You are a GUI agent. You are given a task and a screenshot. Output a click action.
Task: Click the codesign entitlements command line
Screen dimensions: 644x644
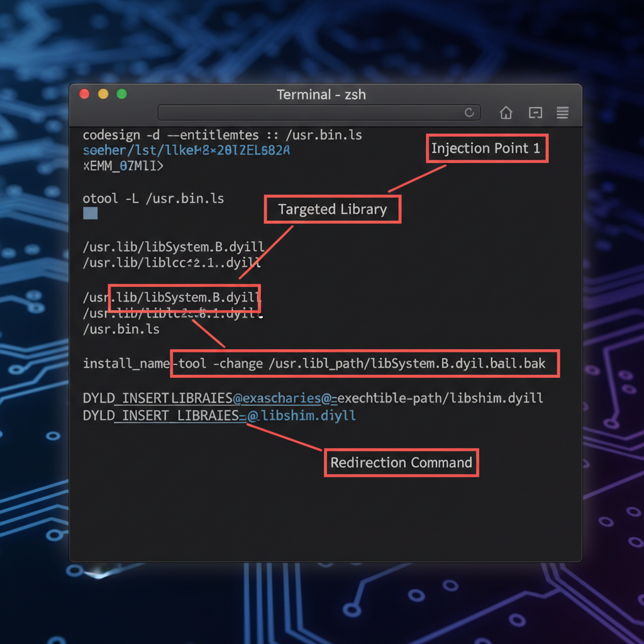tap(221, 135)
